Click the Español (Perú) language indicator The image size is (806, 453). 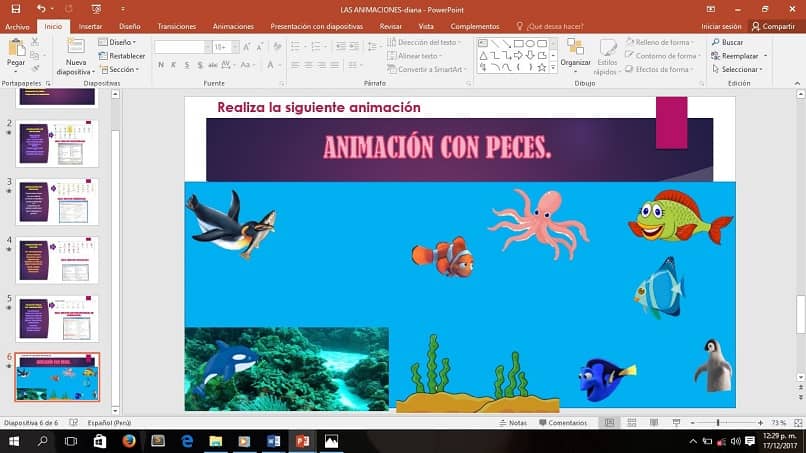[x=109, y=423]
